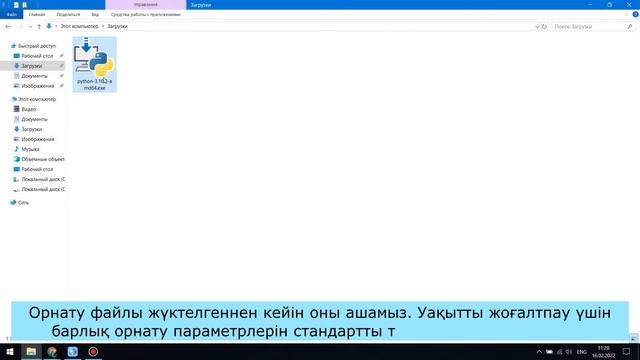Open the taskbar clock and date
The width and height of the screenshot is (640, 360).
pyautogui.click(x=604, y=352)
